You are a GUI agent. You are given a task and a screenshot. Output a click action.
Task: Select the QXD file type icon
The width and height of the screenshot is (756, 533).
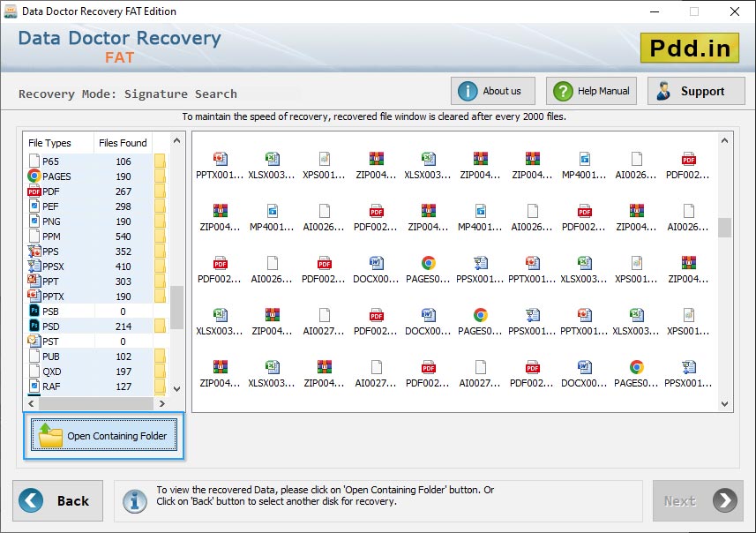pyautogui.click(x=34, y=371)
